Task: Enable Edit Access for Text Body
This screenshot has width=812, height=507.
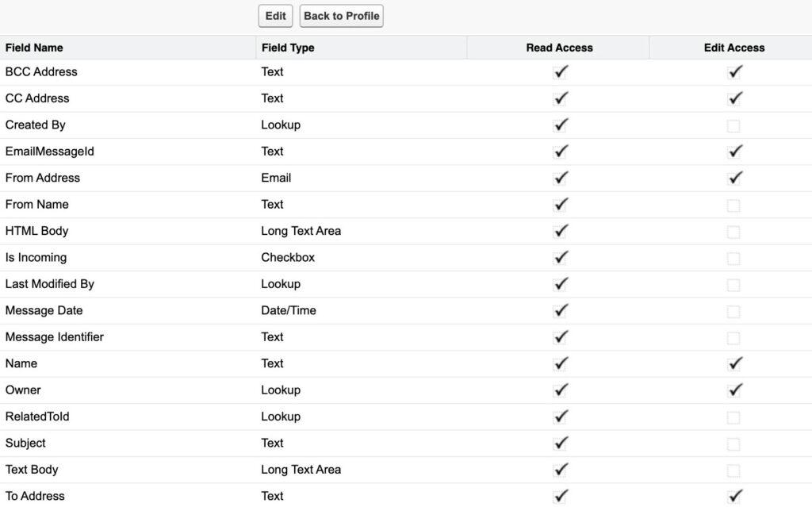Action: (734, 469)
